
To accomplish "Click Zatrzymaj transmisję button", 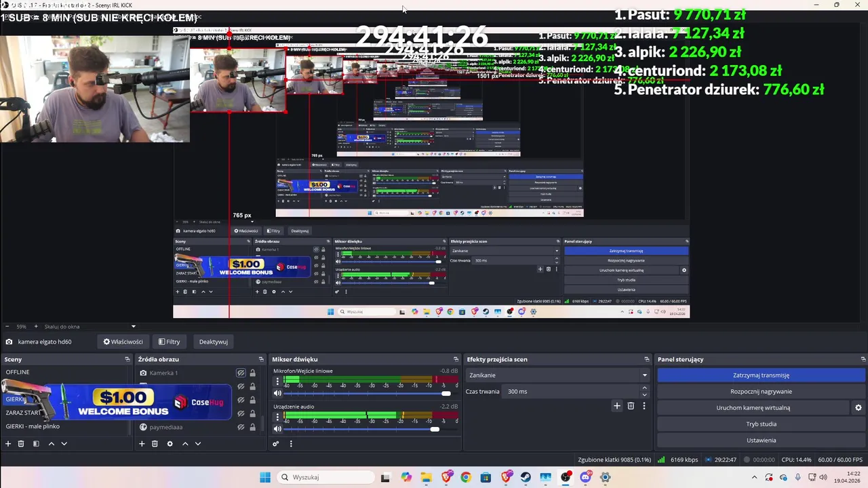I will [761, 375].
